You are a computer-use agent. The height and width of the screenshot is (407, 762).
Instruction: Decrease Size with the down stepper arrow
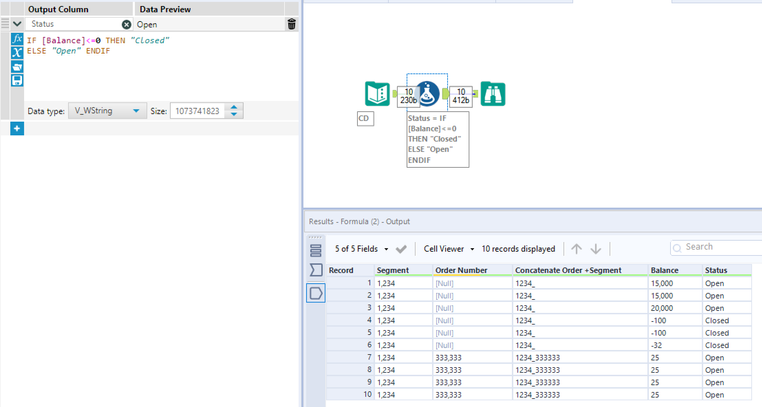coord(234,115)
